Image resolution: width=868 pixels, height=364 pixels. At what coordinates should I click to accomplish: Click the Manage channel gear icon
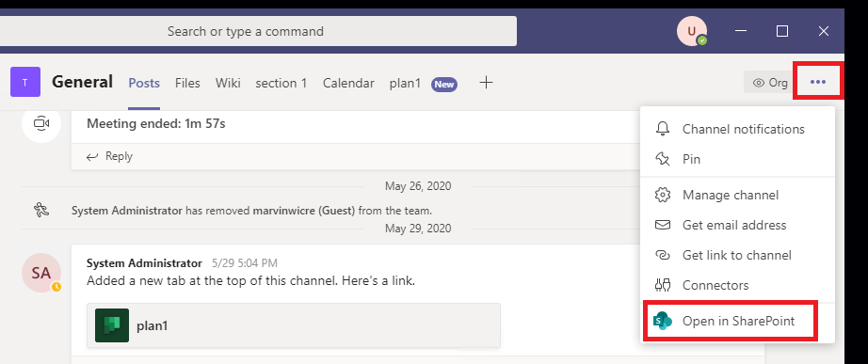(x=663, y=195)
